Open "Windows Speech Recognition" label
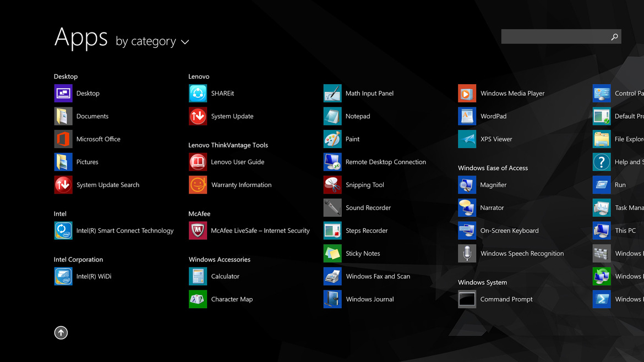This screenshot has height=362, width=644. (522, 253)
